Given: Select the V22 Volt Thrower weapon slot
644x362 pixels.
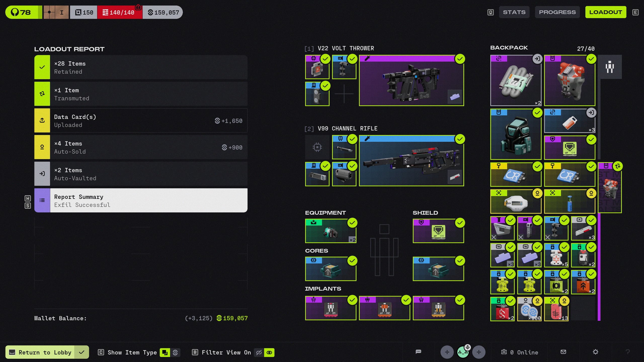Looking at the screenshot, I should point(411,80).
